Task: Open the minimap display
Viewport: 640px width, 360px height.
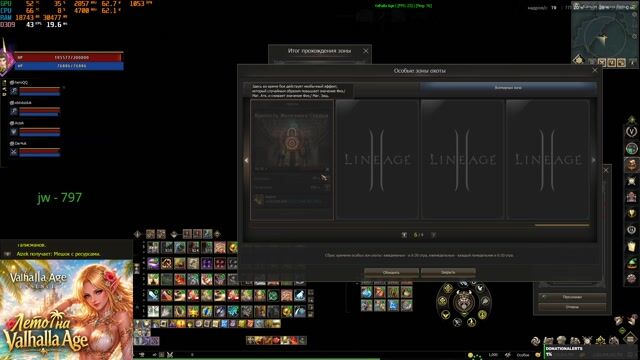Action: (604, 37)
